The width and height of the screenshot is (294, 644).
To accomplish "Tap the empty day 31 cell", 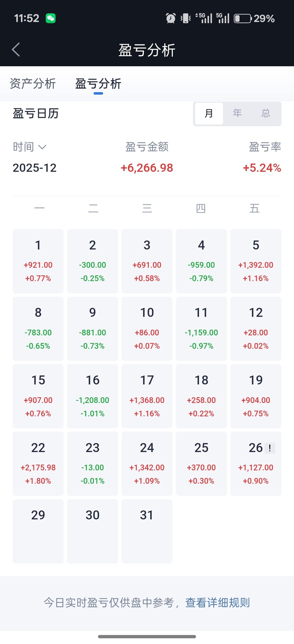I will pyautogui.click(x=147, y=531).
